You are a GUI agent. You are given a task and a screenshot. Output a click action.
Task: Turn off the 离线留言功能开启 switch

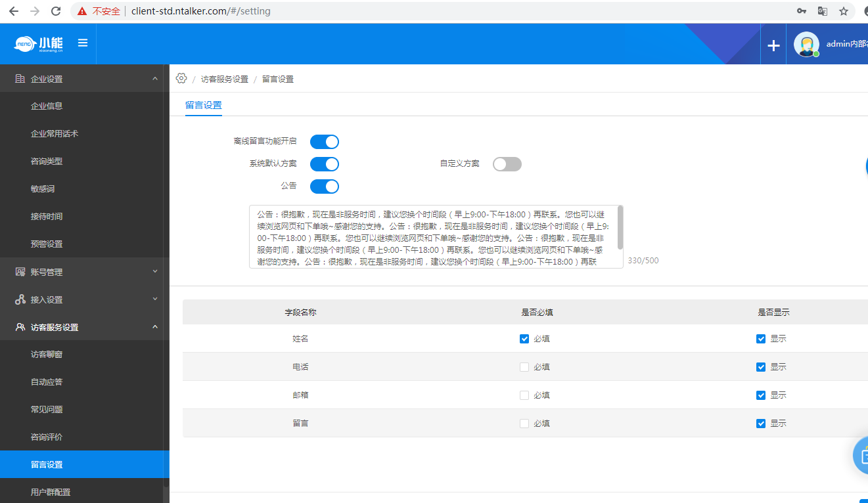point(325,142)
